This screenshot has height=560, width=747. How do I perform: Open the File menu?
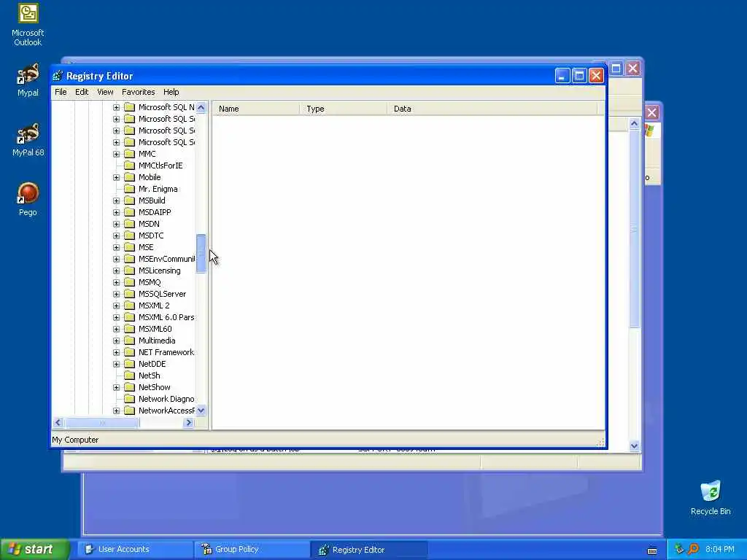(61, 92)
